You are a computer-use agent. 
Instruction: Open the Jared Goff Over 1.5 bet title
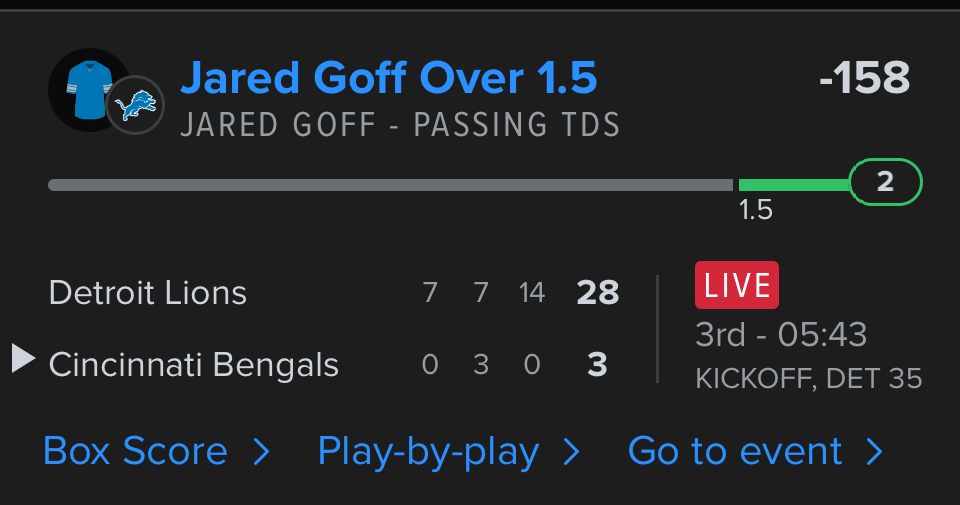[x=388, y=78]
